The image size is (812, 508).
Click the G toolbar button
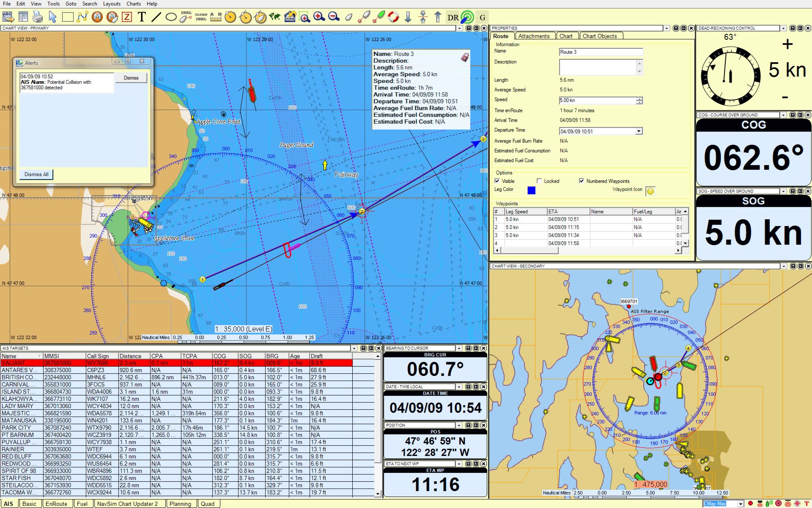[482, 17]
